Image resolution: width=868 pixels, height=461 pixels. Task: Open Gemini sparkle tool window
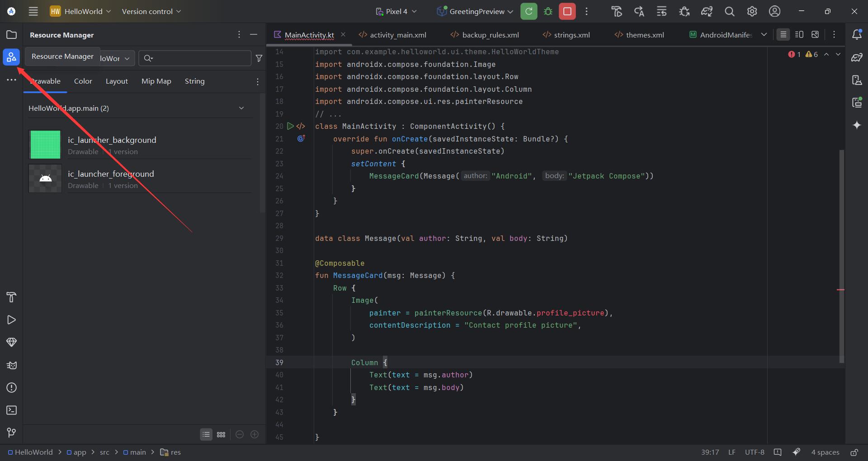tap(857, 125)
